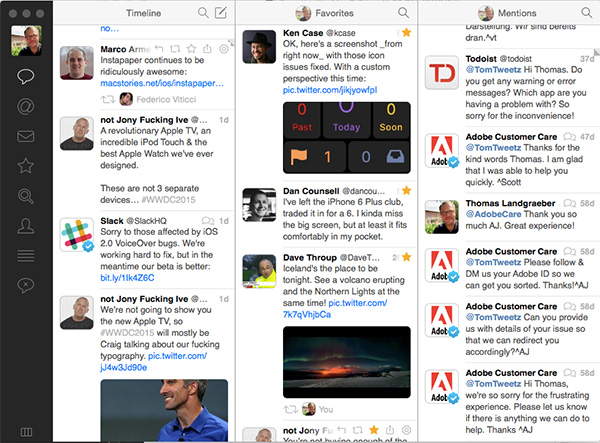Click Marco Arment's avatar
The image size is (600, 443).
click(77, 63)
